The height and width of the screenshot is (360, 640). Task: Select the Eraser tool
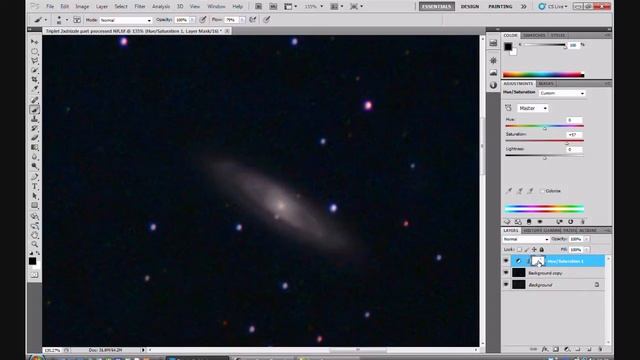tap(35, 138)
